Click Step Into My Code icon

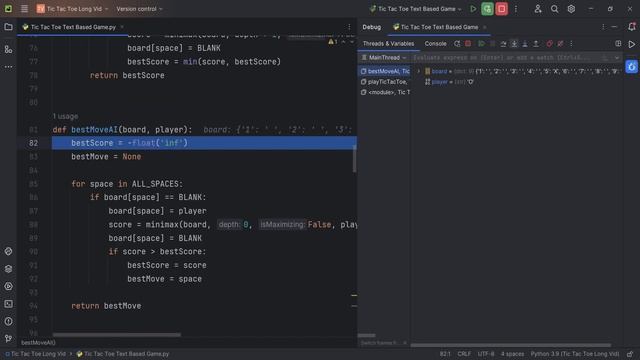[525, 44]
